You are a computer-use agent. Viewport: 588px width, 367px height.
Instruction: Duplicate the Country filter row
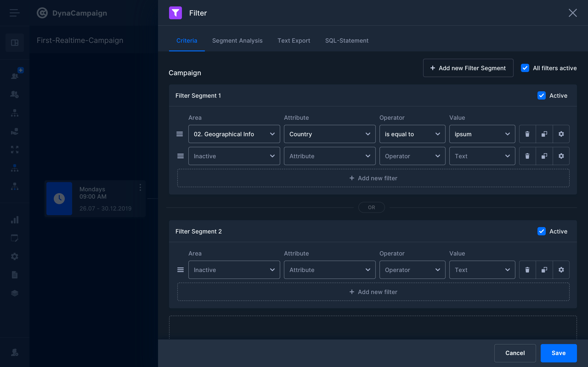tap(544, 134)
